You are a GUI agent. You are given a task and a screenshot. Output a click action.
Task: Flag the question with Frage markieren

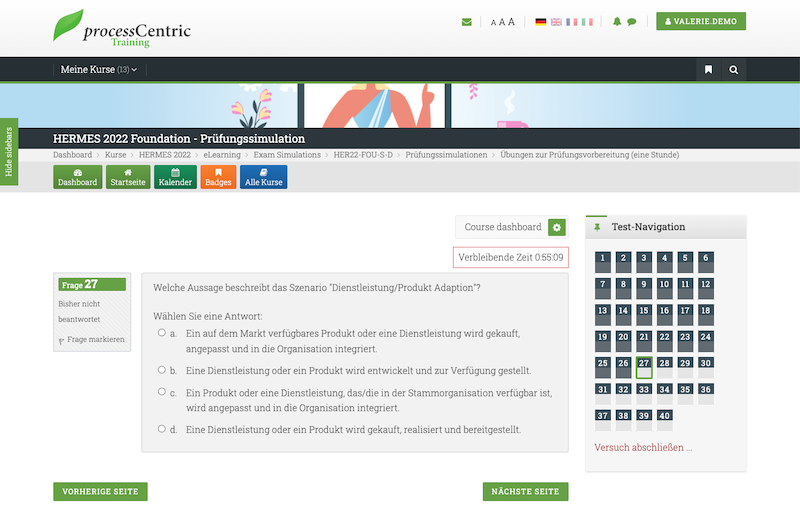[92, 340]
